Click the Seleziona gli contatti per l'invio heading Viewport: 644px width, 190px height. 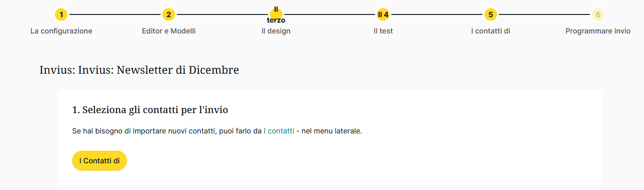click(x=150, y=109)
